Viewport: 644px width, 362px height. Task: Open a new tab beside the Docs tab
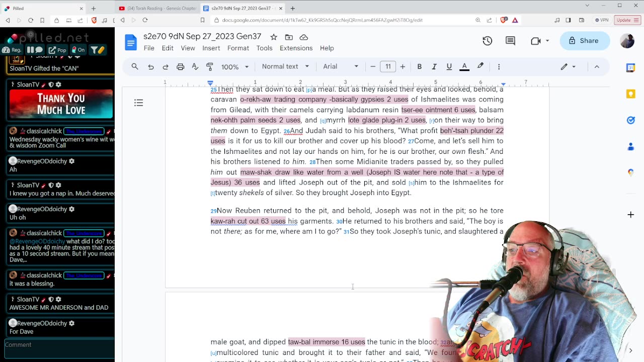click(292, 8)
